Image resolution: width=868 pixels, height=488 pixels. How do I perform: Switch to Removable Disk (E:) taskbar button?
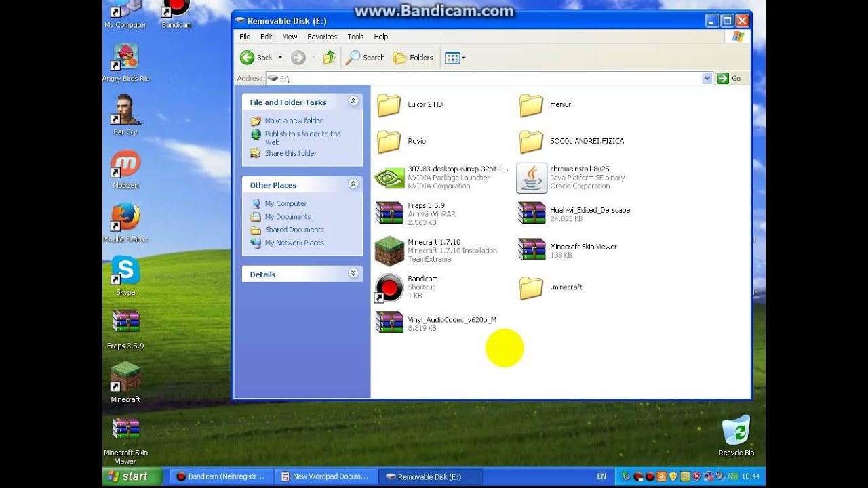pyautogui.click(x=430, y=476)
